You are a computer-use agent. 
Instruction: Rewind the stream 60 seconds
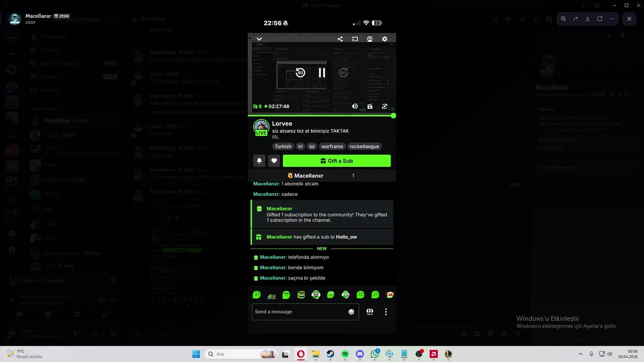coord(300,72)
